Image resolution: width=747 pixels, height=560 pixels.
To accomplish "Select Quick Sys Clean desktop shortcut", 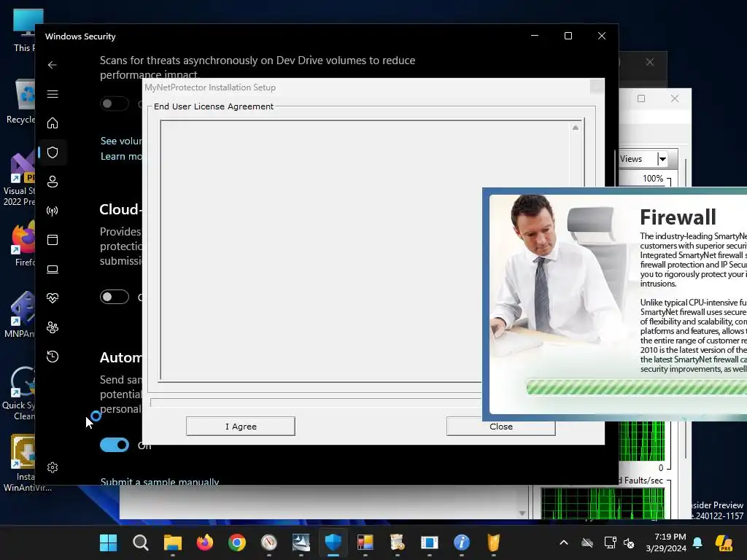I will click(x=19, y=394).
